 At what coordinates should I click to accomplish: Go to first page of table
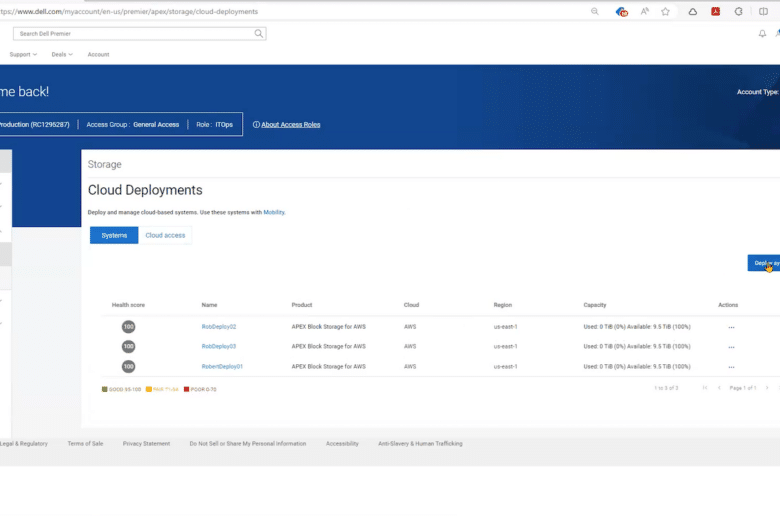(705, 388)
